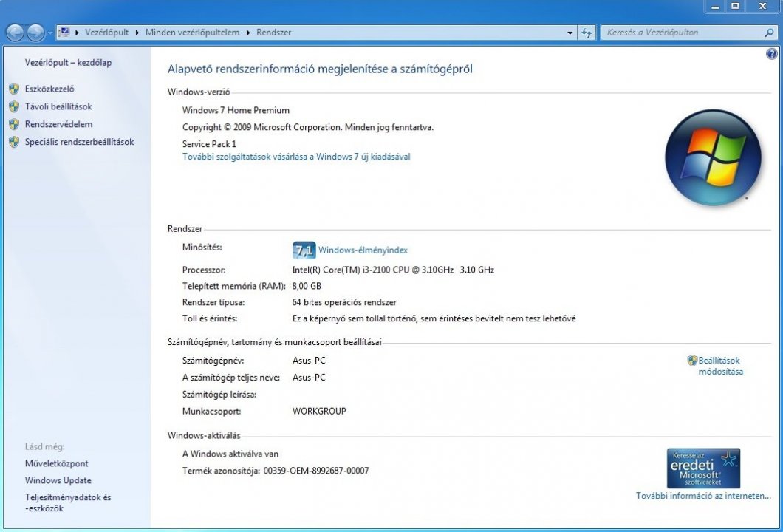This screenshot has width=783, height=532.
Task: Minimize the System window
Action: [715, 7]
